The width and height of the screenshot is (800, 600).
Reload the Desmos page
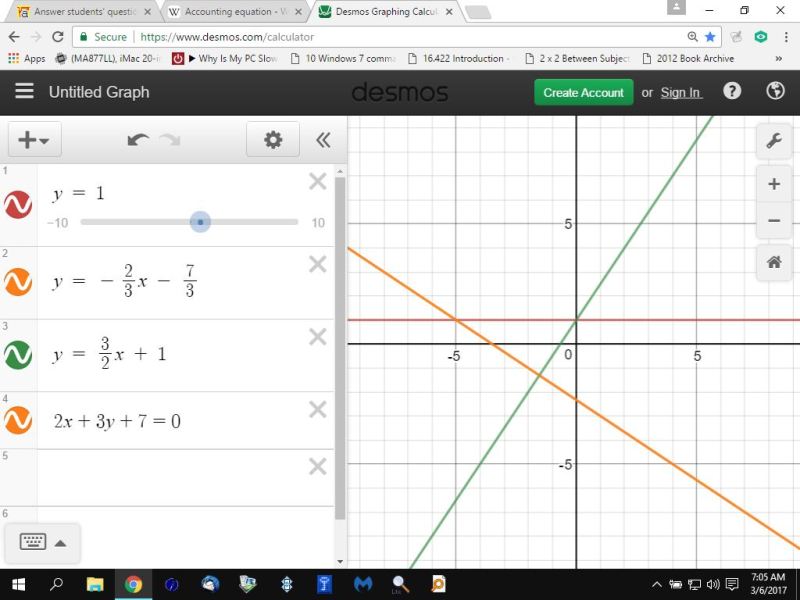[58, 37]
